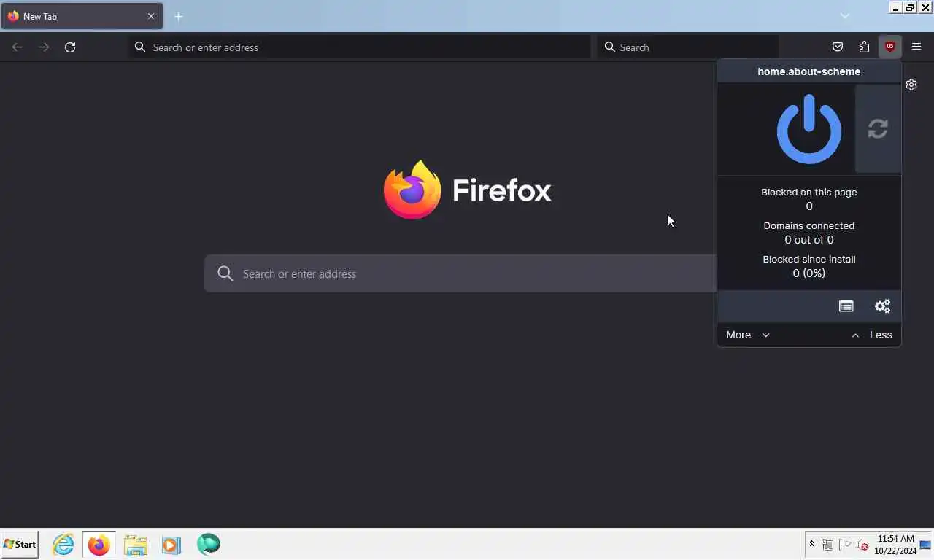The height and width of the screenshot is (560, 934).
Task: Click magnifier in toolbar Search box
Action: pos(610,47)
